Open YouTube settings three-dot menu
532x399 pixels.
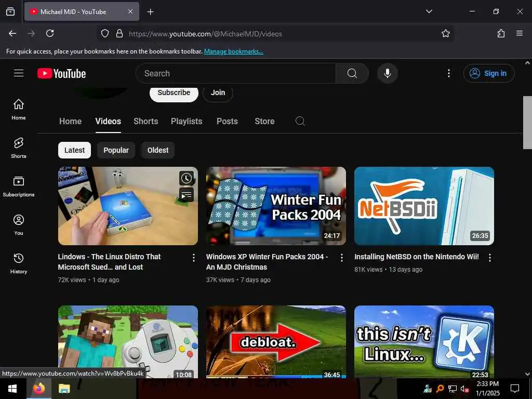tap(448, 73)
